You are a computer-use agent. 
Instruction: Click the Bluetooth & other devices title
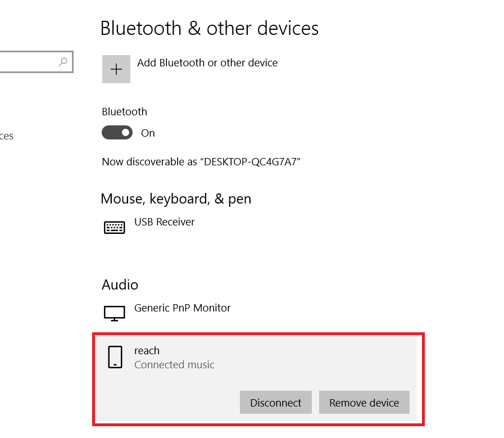click(x=209, y=28)
